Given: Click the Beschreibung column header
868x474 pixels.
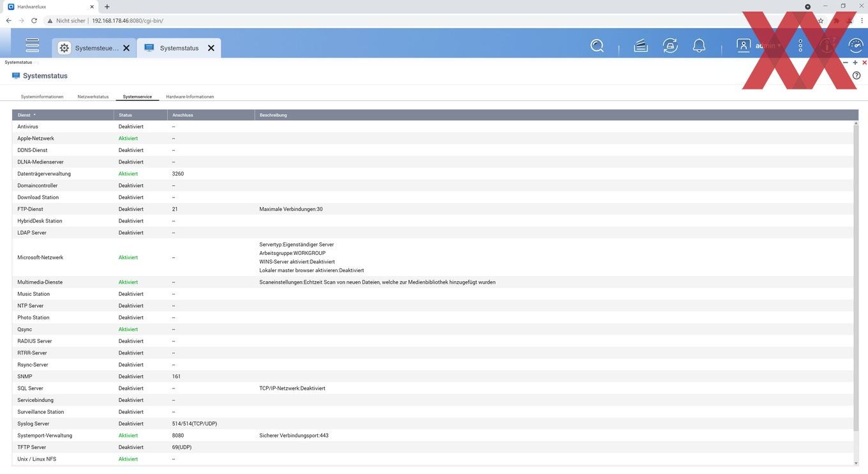Looking at the screenshot, I should (555, 115).
